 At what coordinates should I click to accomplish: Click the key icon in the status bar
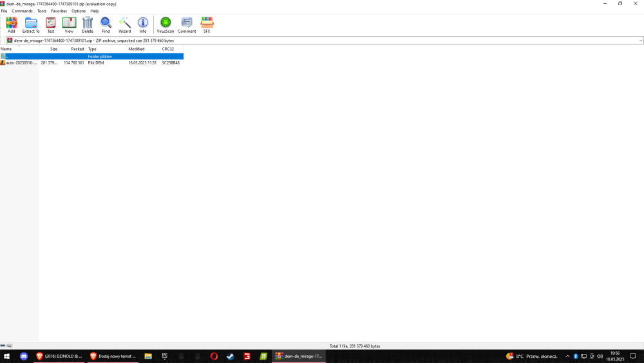[9, 346]
